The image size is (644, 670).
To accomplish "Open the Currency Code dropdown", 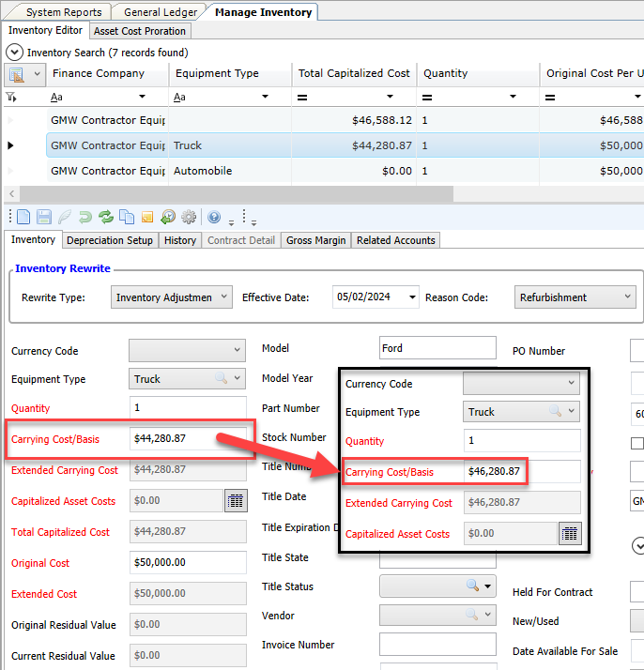I will 237,350.
